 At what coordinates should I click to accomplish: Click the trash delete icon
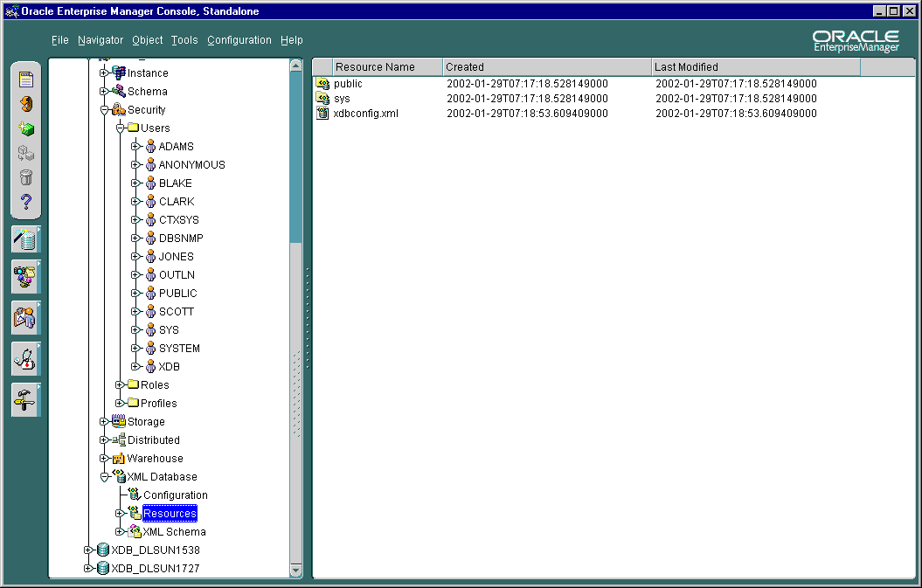coord(26,176)
